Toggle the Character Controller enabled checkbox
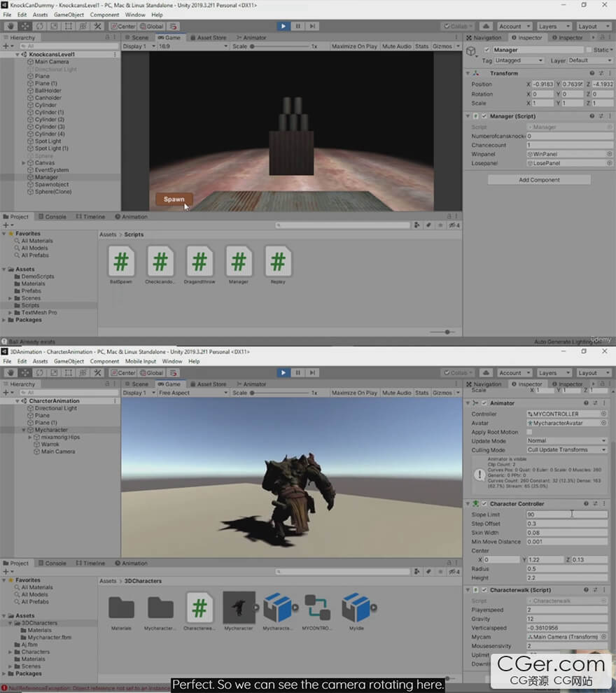The image size is (616, 693). pos(484,504)
